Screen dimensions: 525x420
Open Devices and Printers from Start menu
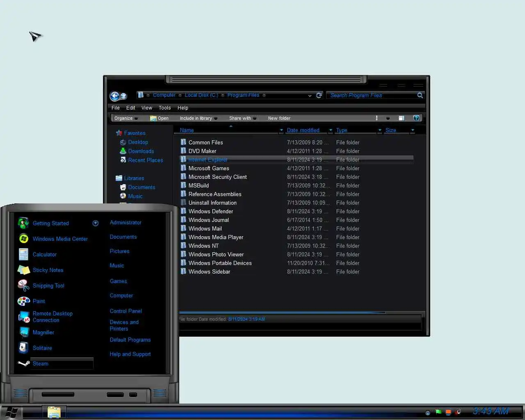pos(124,325)
